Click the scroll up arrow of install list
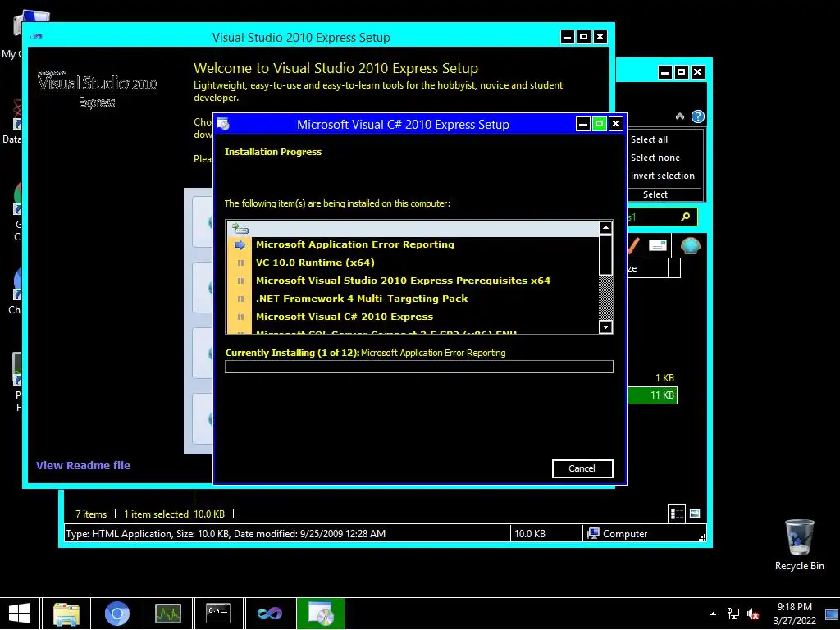Viewport: 840px width, 630px height. pyautogui.click(x=605, y=228)
